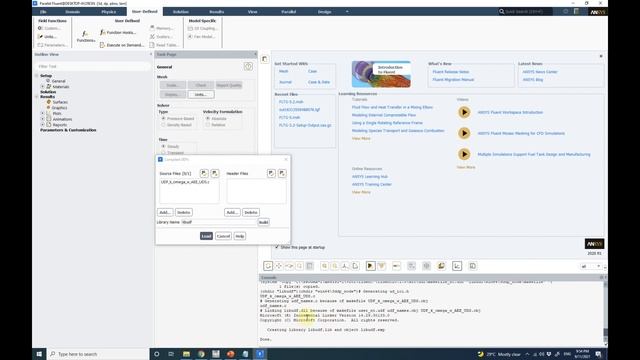This screenshot has height=360, width=640.
Task: Expand Reports in outline tree
Action: 42,124
